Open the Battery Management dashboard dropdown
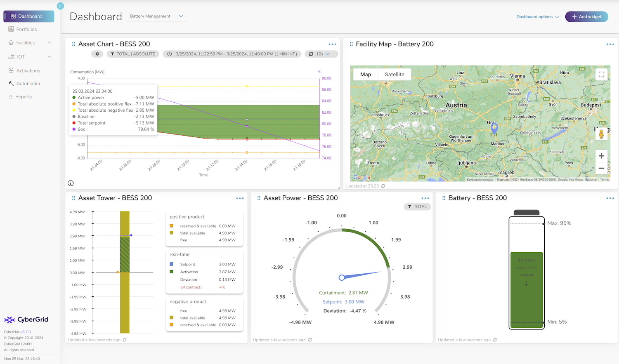Viewport: 619px width, 364px height. coord(156,16)
